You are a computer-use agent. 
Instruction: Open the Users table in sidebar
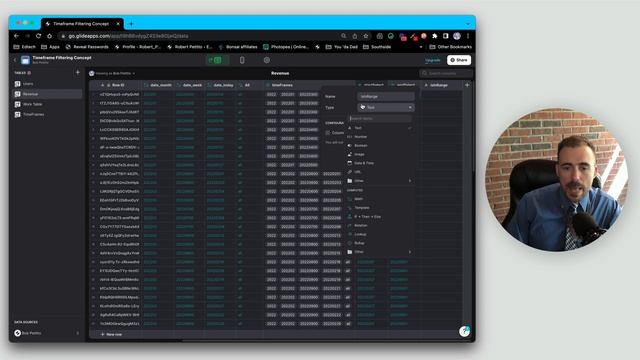[x=47, y=84]
